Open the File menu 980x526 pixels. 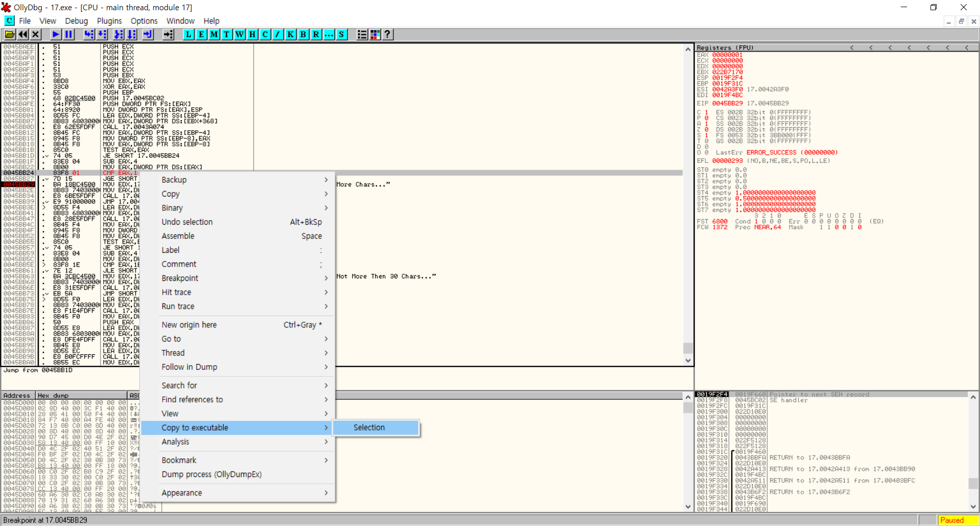click(25, 21)
